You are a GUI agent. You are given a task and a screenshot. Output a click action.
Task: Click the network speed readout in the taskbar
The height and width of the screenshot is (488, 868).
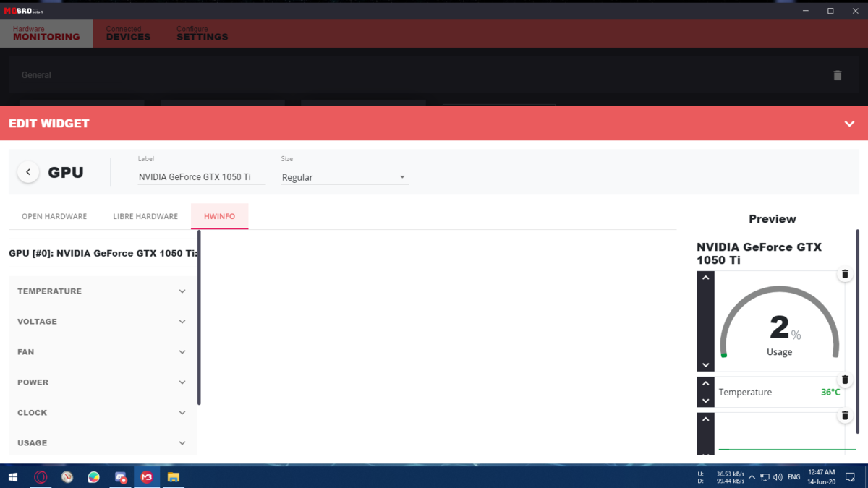click(x=720, y=477)
